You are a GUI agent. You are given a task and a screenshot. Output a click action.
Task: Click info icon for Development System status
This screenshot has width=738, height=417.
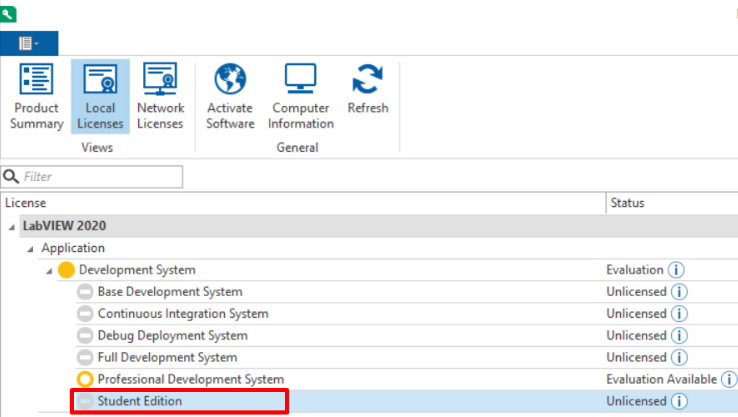pyautogui.click(x=676, y=270)
